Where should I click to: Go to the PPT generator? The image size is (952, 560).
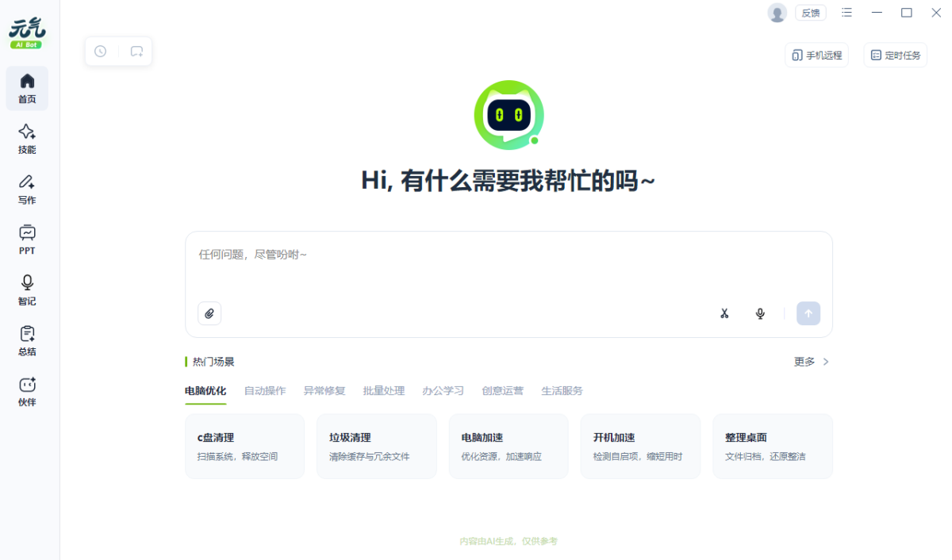click(x=27, y=240)
